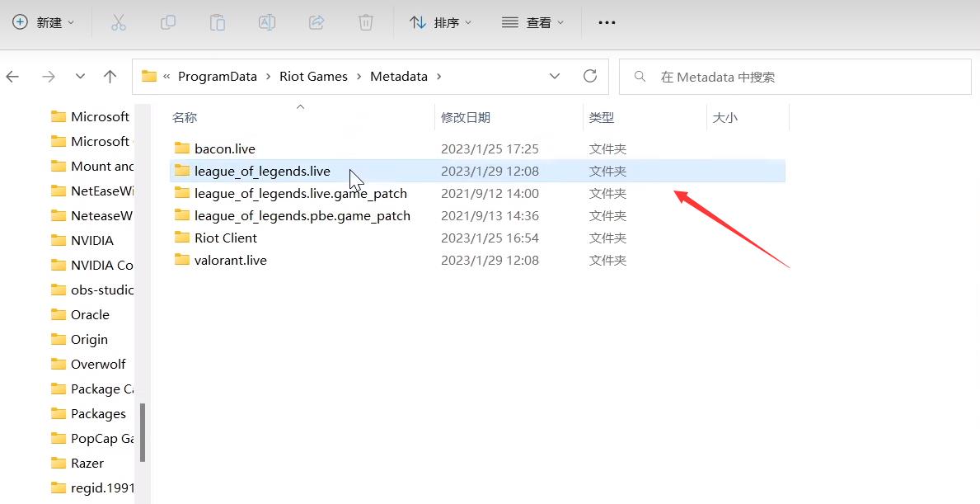Image resolution: width=980 pixels, height=504 pixels.
Task: Go back with the left arrow
Action: click(x=12, y=76)
